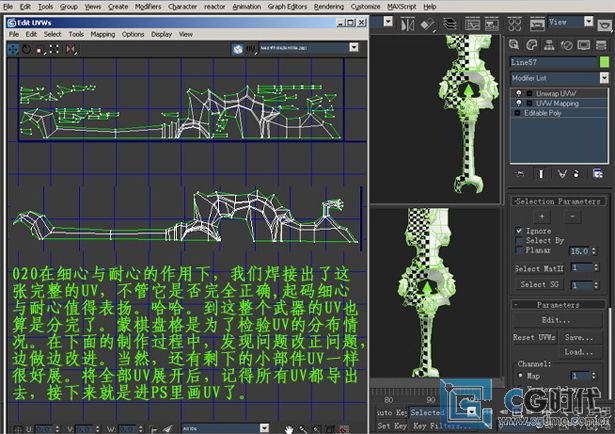Open the Layer Manager icon
This screenshot has height=434, width=615.
pyautogui.click(x=449, y=25)
